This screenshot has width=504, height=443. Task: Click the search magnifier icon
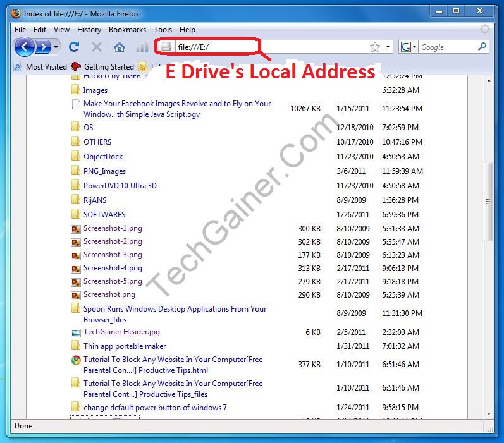(482, 47)
